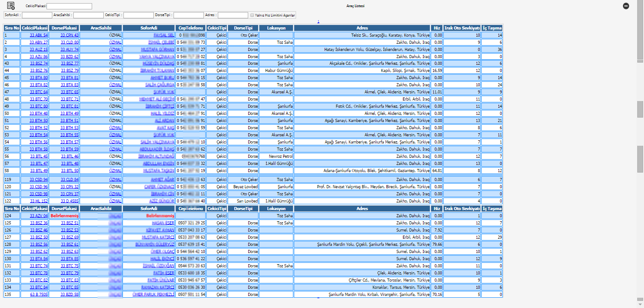The height and width of the screenshot is (308, 644).
Task: Select address Telsiz Sk., Saraçoğlu, Karatay, Konya
Action: tap(390, 35)
